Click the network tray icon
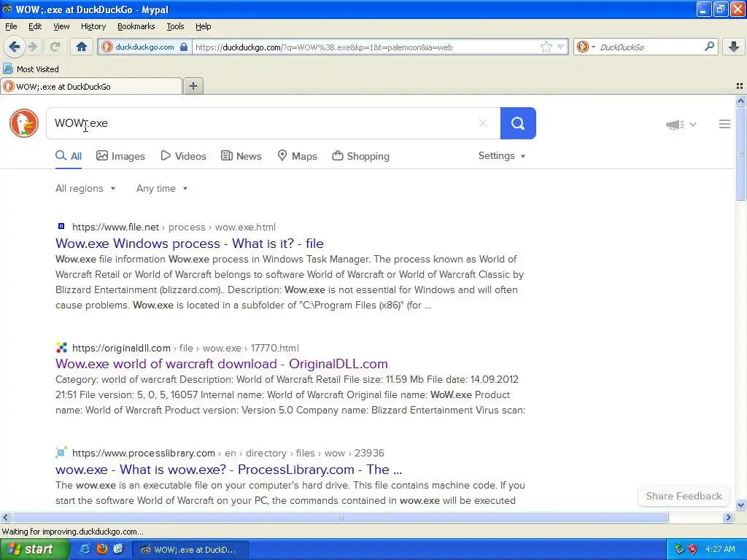747x560 pixels. [x=679, y=549]
